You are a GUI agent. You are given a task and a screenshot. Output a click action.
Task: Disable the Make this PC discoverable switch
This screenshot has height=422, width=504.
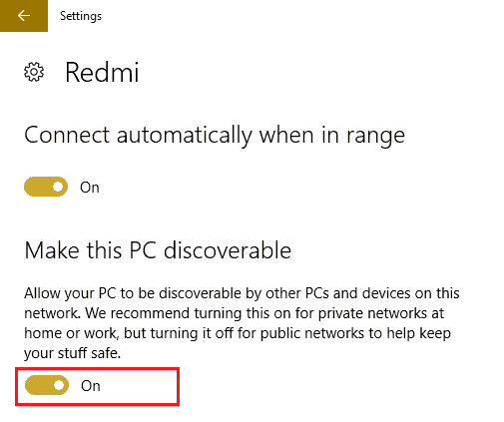pos(47,385)
